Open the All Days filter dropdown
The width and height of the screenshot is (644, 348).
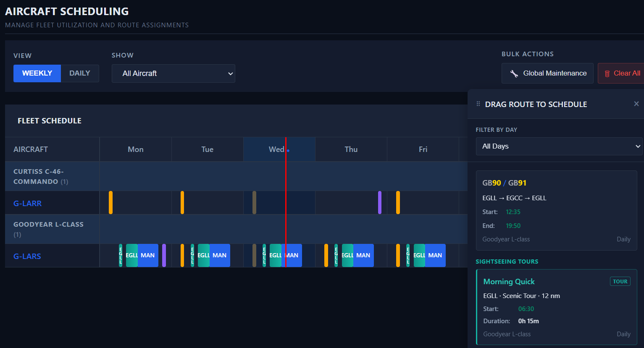click(x=559, y=146)
